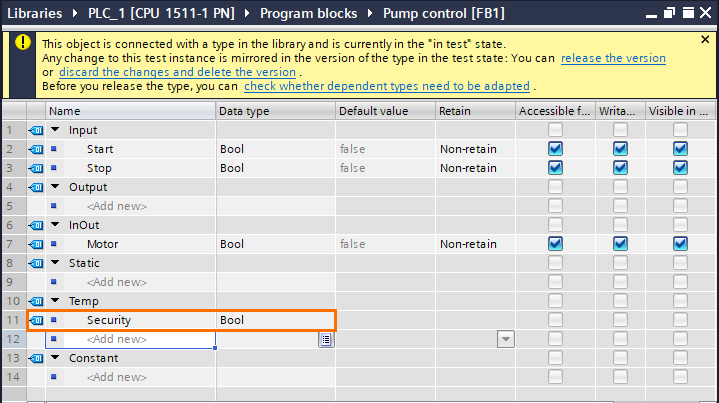Uncheck Visible in HMI for Start
The height and width of the screenshot is (403, 719).
tap(680, 149)
